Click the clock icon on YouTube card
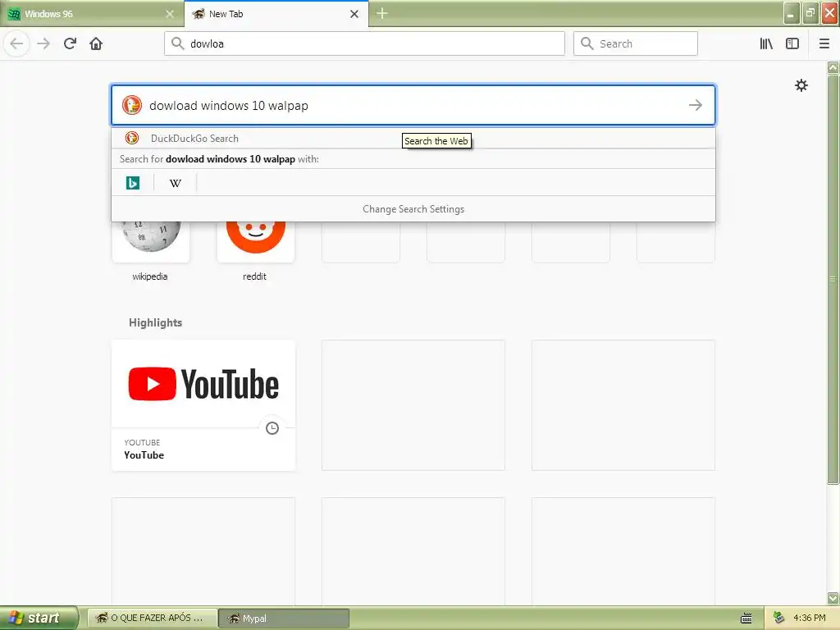 (272, 428)
